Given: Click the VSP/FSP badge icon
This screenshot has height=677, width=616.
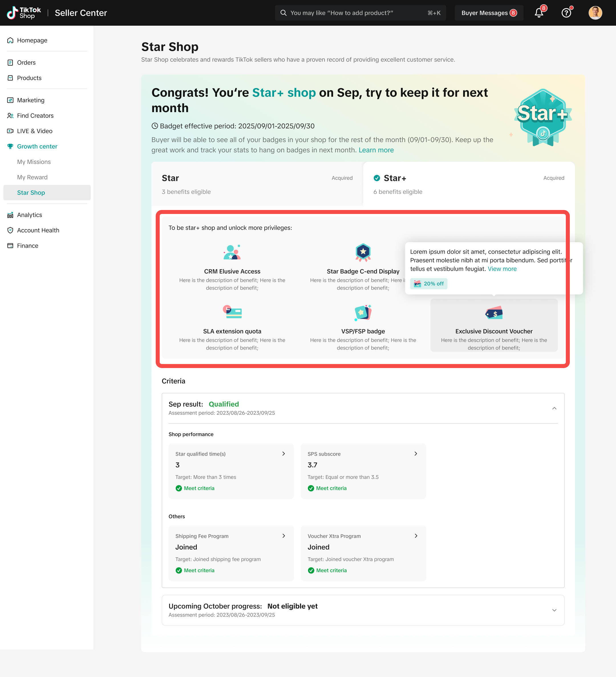Looking at the screenshot, I should pyautogui.click(x=363, y=313).
